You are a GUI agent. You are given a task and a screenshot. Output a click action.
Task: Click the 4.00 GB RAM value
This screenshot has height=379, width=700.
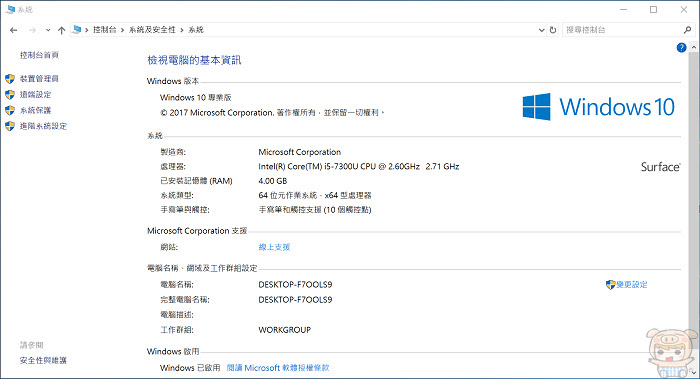tap(272, 181)
